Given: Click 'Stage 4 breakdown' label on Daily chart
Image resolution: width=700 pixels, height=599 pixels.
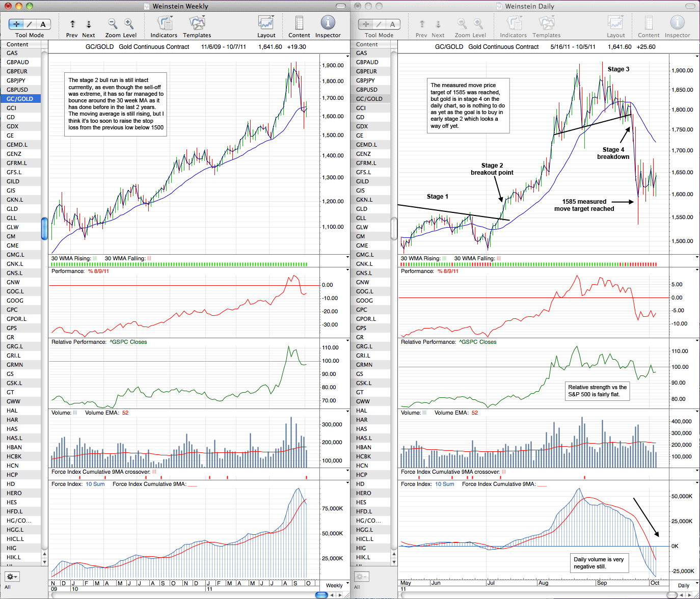Looking at the screenshot, I should tap(613, 153).
